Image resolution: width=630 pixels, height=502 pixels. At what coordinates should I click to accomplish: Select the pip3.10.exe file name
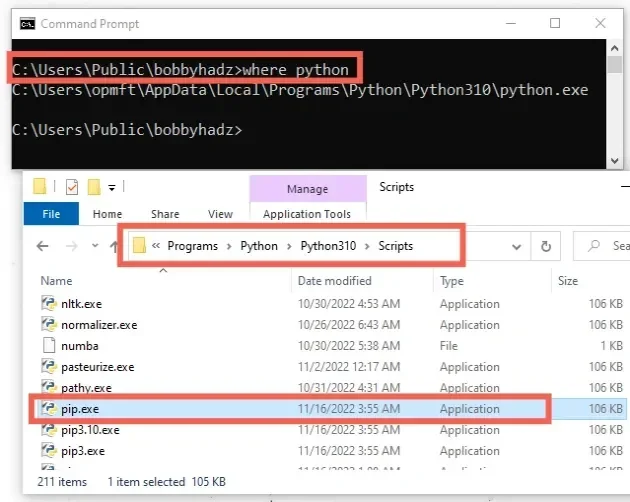coord(90,430)
